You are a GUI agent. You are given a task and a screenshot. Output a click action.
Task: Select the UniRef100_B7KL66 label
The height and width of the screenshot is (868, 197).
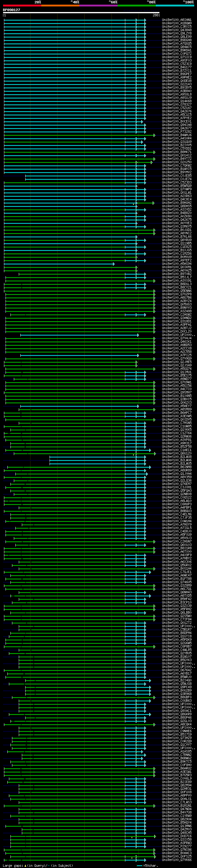tap(177, 237)
